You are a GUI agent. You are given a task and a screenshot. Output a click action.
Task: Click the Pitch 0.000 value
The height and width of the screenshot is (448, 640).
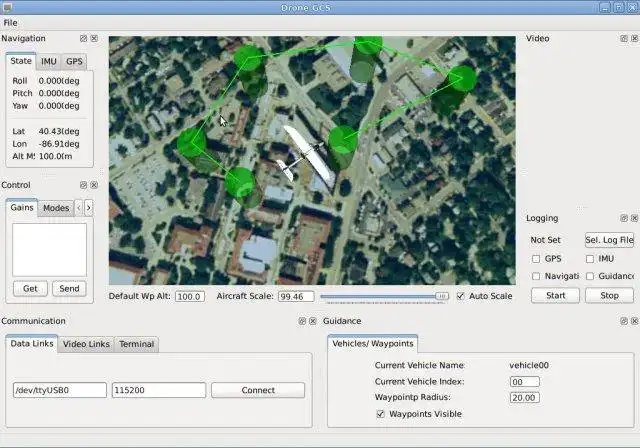(x=59, y=93)
